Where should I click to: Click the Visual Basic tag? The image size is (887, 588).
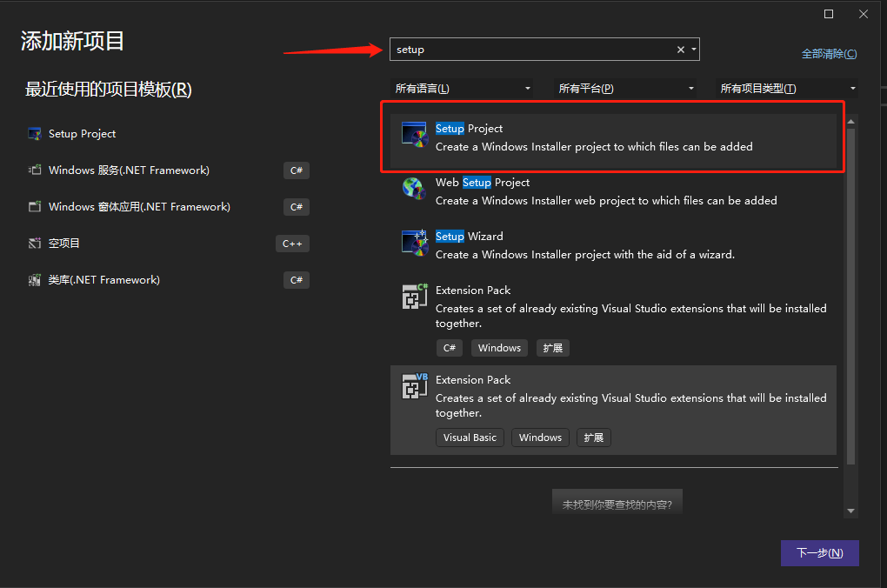(470, 438)
